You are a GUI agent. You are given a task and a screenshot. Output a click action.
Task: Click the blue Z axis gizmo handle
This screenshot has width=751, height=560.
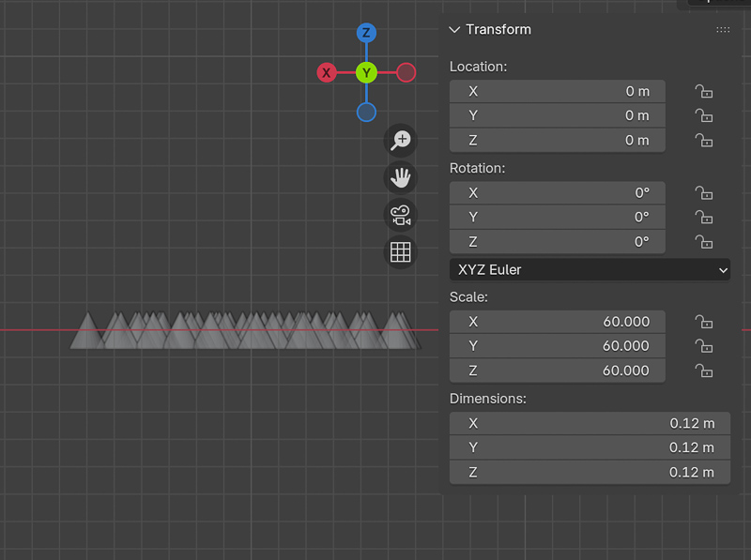tap(366, 34)
